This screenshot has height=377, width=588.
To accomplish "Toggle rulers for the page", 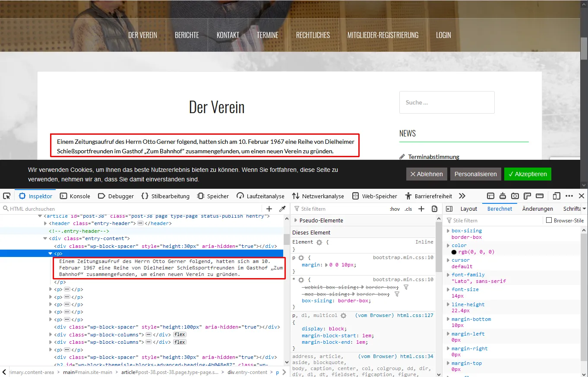I will (527, 196).
